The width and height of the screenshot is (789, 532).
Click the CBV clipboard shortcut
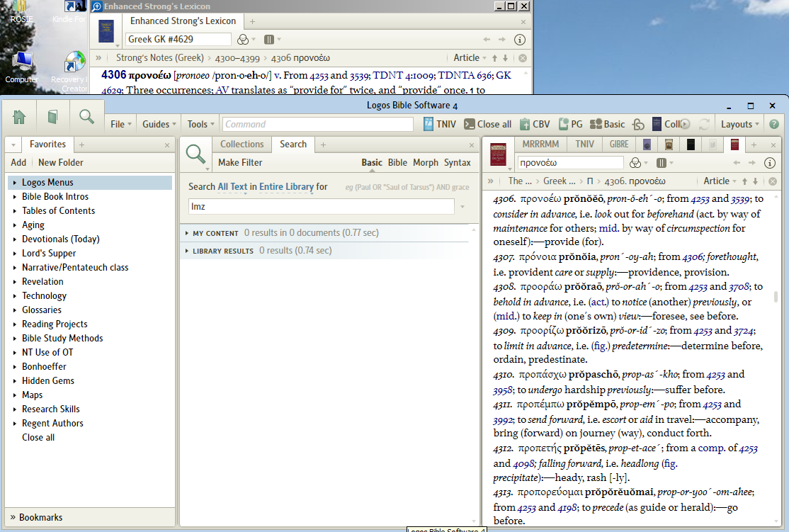[535, 124]
